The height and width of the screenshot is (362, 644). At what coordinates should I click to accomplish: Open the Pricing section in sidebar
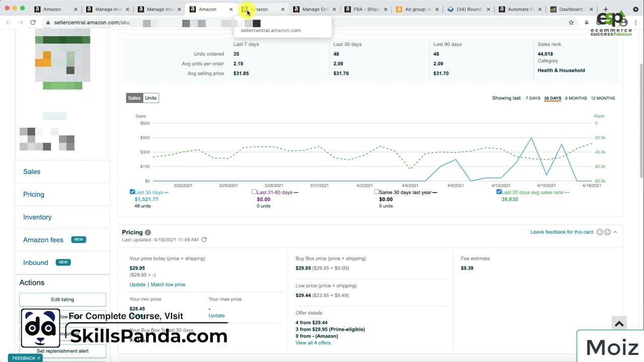(x=34, y=194)
